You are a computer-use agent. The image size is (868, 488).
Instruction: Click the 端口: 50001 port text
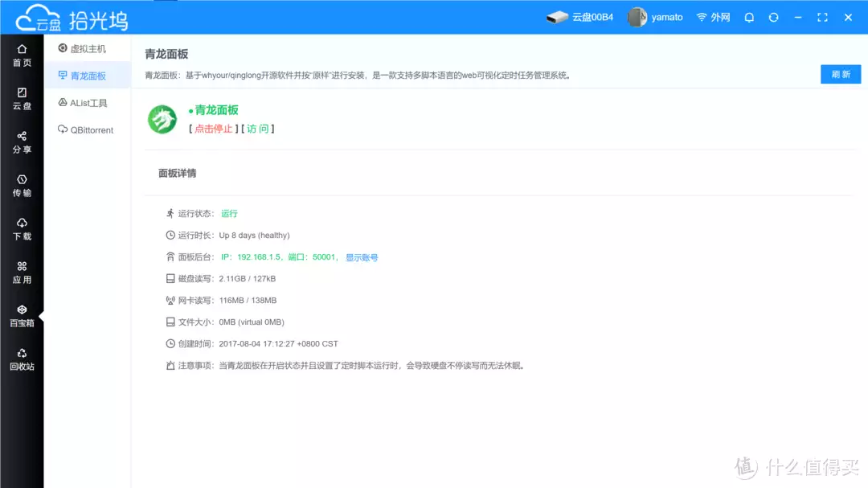(x=312, y=257)
